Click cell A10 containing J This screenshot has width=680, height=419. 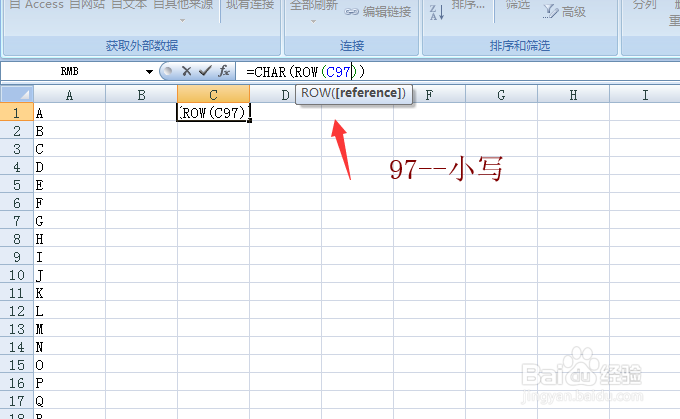pyautogui.click(x=69, y=275)
